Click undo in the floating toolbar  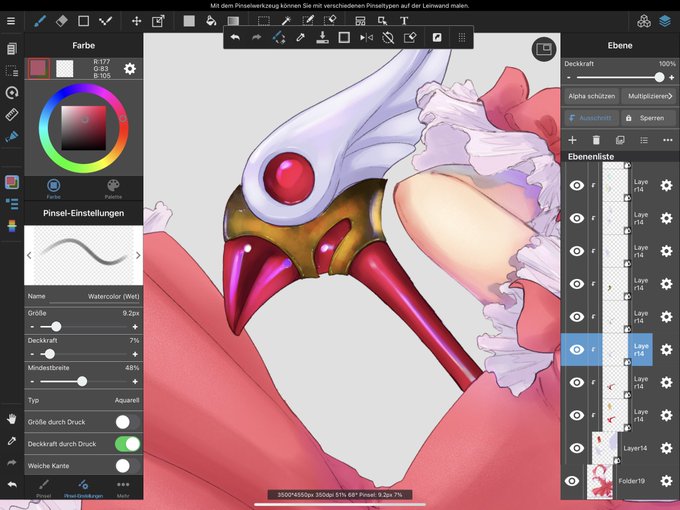tap(235, 38)
